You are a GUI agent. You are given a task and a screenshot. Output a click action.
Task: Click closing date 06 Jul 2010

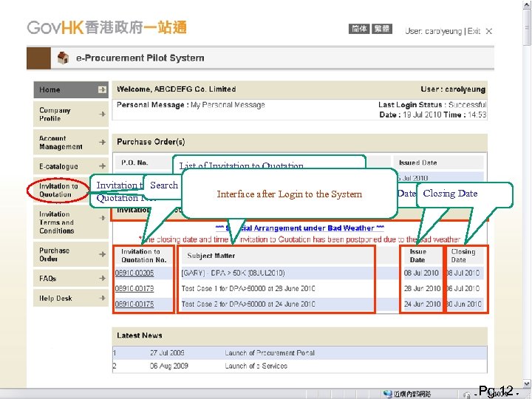pyautogui.click(x=463, y=288)
